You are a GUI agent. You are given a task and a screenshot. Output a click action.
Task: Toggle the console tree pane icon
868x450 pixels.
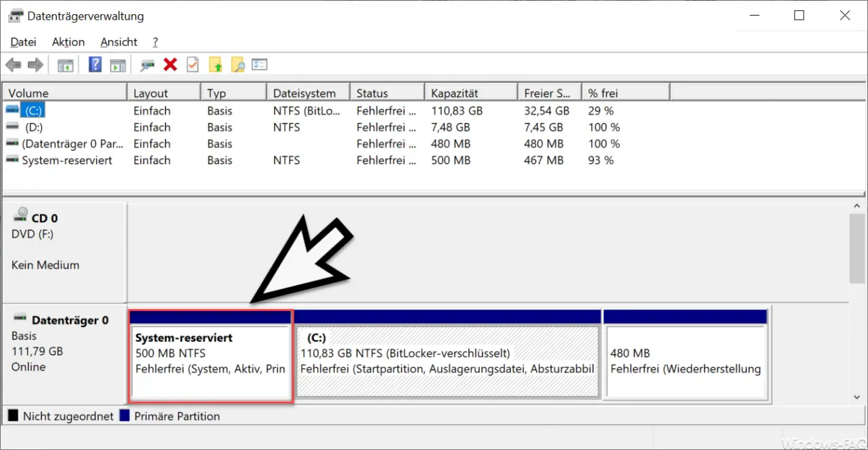pyautogui.click(x=65, y=65)
